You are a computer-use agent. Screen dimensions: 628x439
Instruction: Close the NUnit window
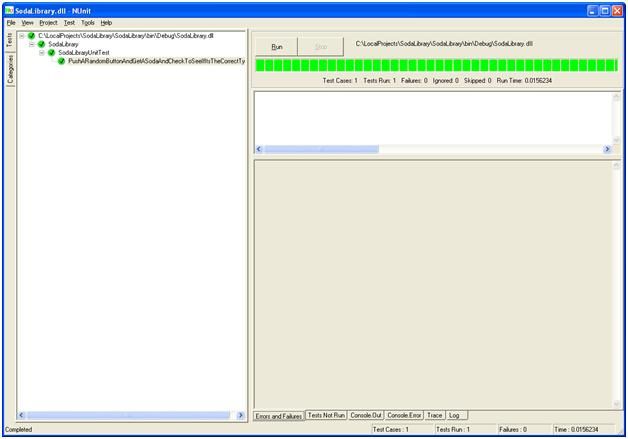pos(618,11)
